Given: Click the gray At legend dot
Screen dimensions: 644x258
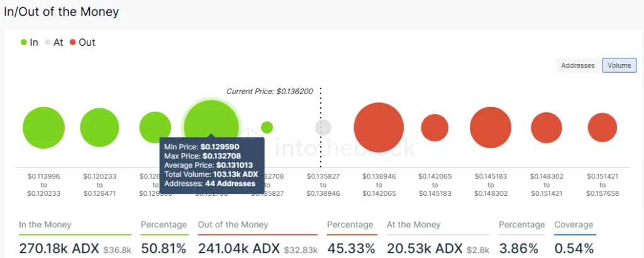Looking at the screenshot, I should [x=48, y=43].
